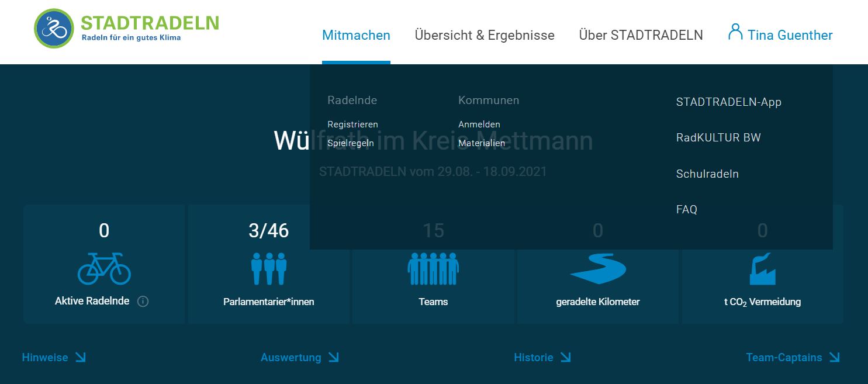868x384 pixels.
Task: Click the STADTRADELN bicycle logo
Action: 54,28
